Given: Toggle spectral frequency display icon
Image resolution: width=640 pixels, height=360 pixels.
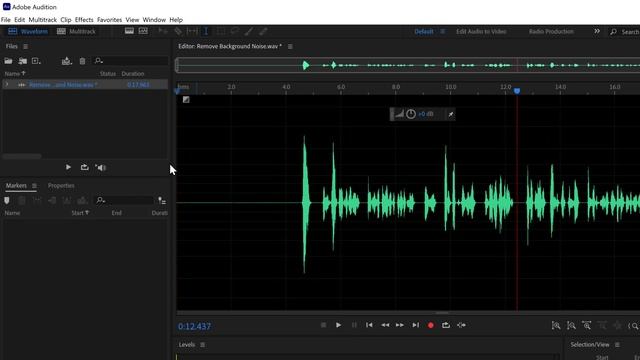Looking at the screenshot, I should [x=129, y=31].
